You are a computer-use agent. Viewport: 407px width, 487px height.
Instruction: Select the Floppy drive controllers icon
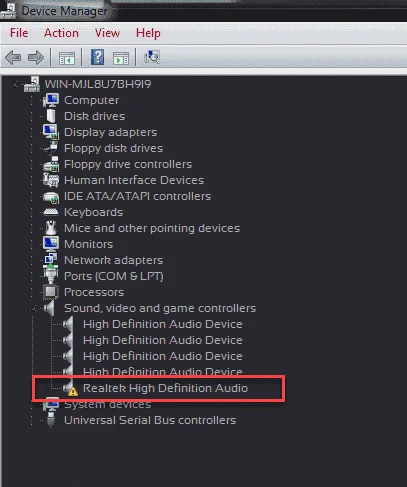point(51,164)
